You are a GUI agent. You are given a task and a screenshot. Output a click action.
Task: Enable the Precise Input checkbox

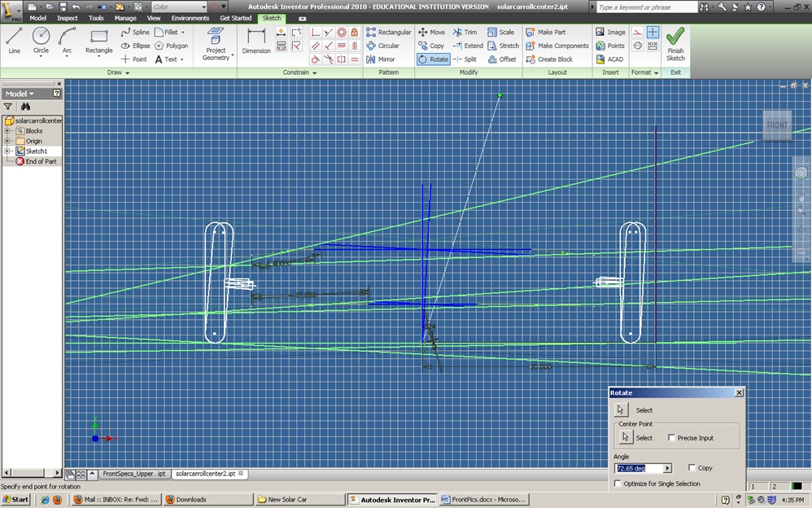(672, 438)
